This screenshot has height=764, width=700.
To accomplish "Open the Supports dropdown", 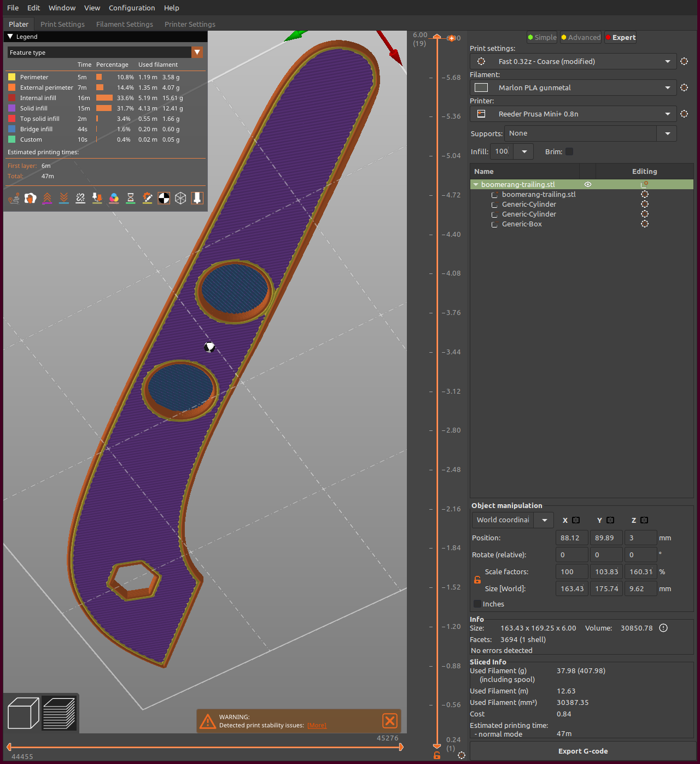I will point(668,133).
